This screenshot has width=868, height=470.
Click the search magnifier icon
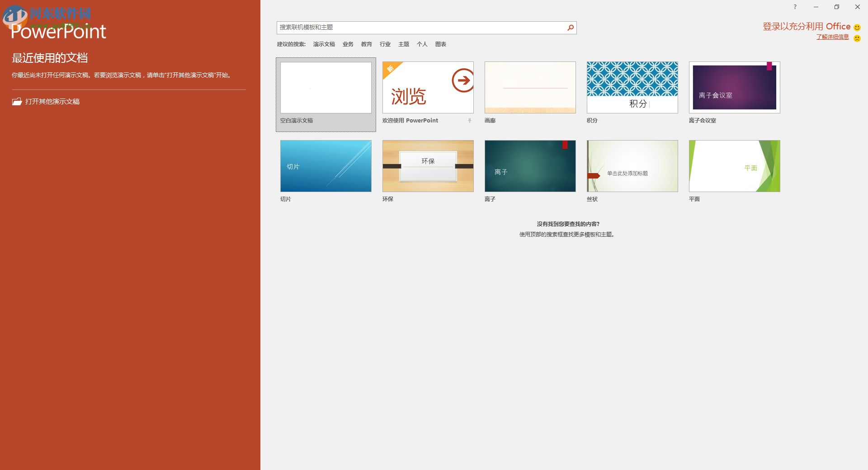570,27
